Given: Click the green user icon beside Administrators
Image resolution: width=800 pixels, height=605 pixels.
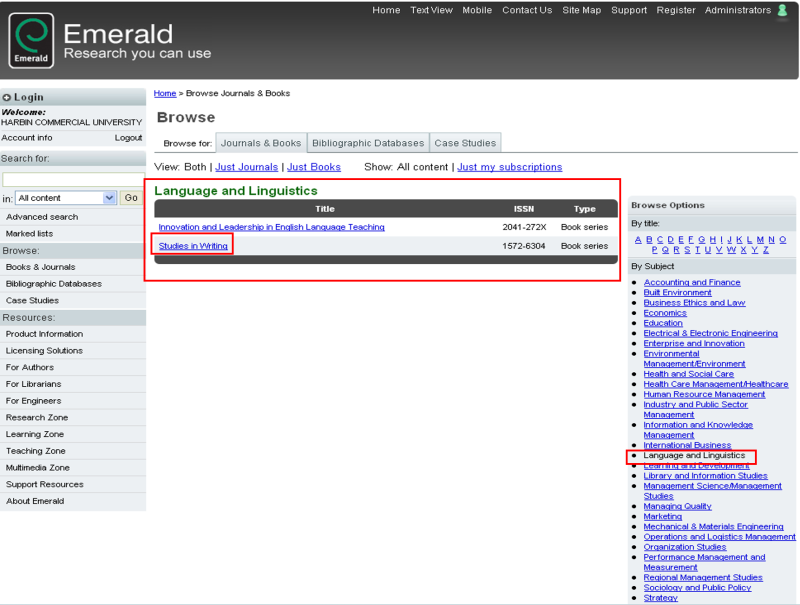Looking at the screenshot, I should pyautogui.click(x=782, y=10).
